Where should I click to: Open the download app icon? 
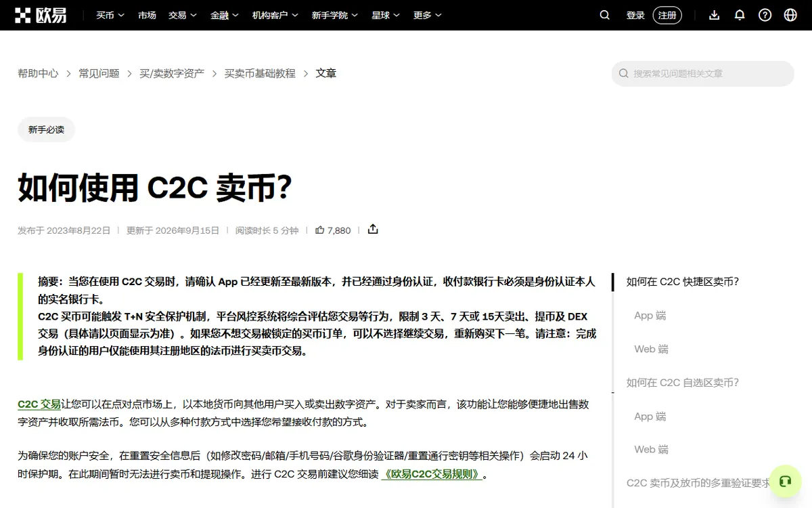pyautogui.click(x=714, y=15)
